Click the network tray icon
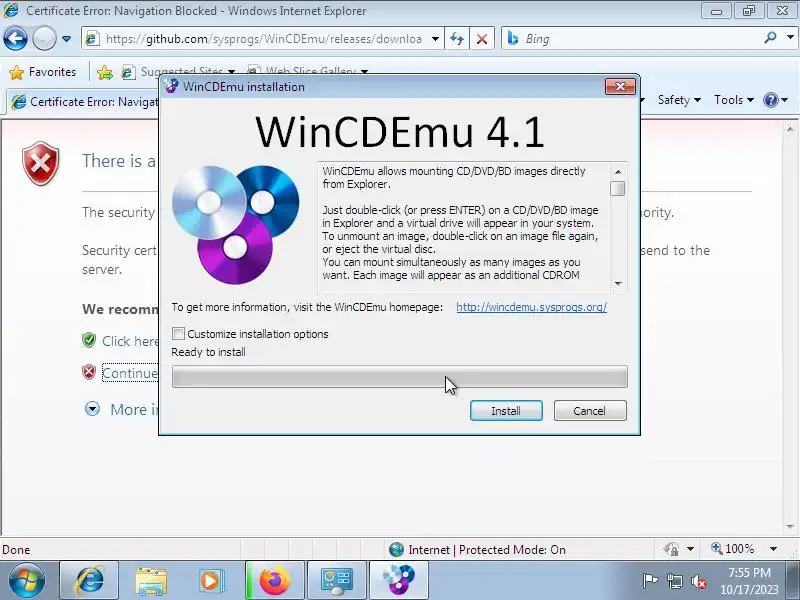Image resolution: width=800 pixels, height=600 pixels. 674,581
